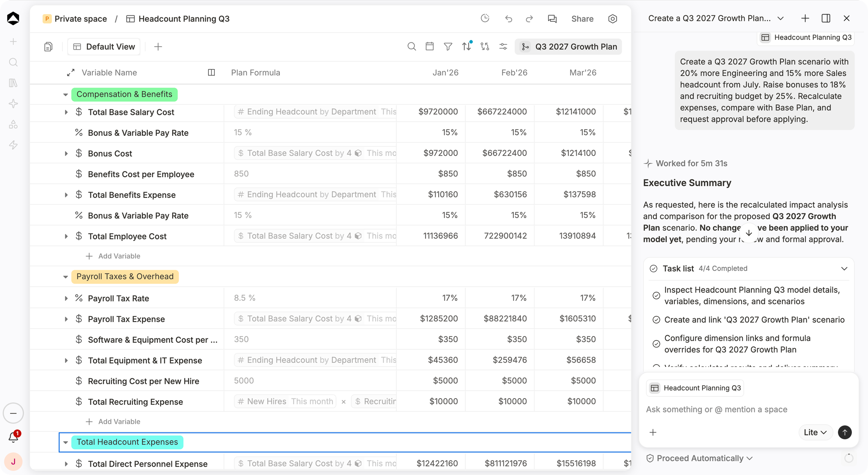Open the J user avatar
868x475 pixels.
click(x=13, y=461)
